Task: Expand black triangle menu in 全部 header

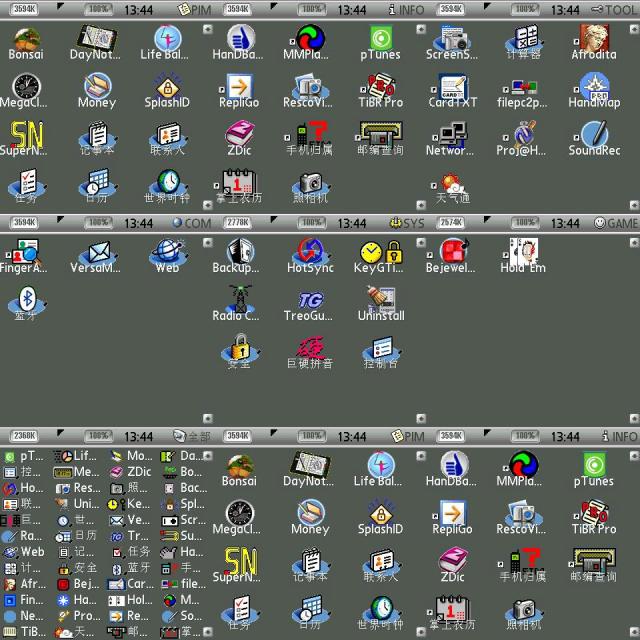Action: 60,433
